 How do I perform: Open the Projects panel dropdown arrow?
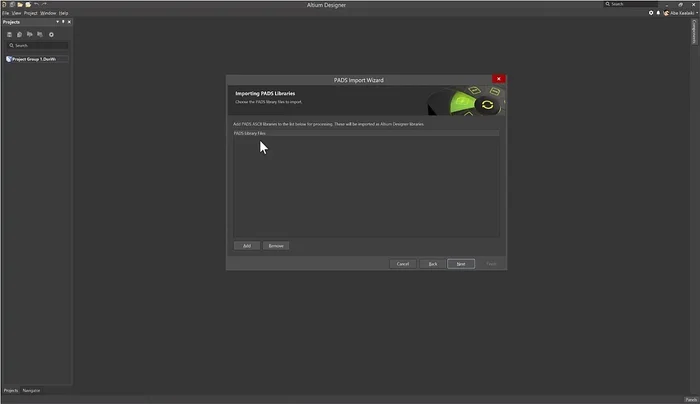pos(57,21)
